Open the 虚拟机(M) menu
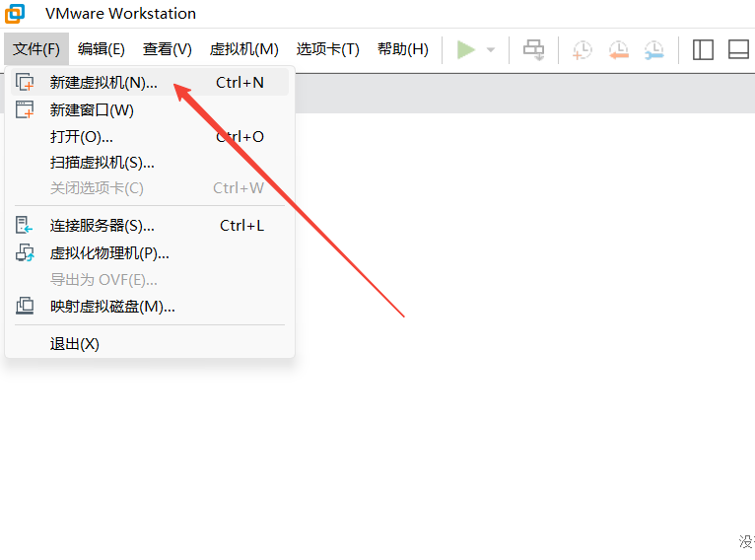Screen dimensions: 755x560 [x=244, y=49]
